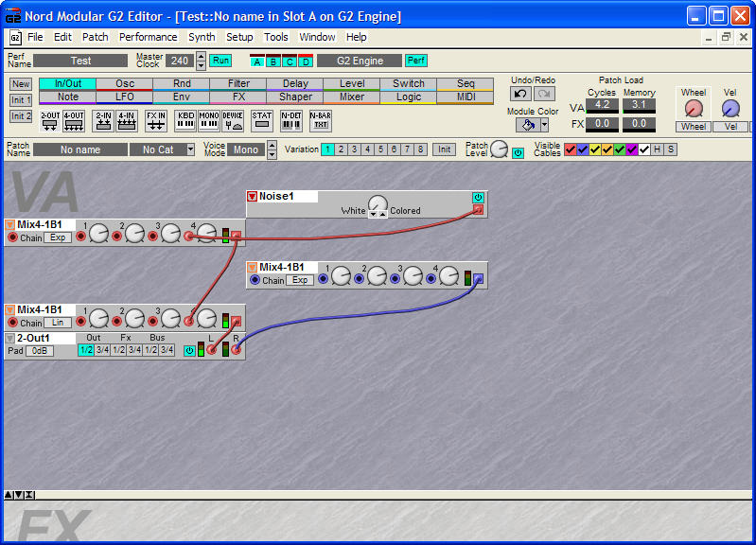Collapse the Noise1 module menu triangle
Screen dimensions: 756x545
[252, 196]
